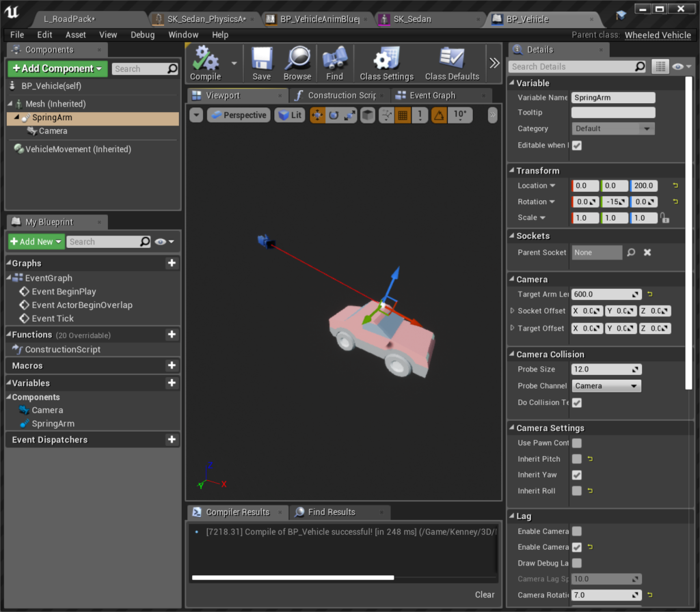
Task: Toggle Use Pawn Control Rotation checkbox
Action: click(x=577, y=443)
